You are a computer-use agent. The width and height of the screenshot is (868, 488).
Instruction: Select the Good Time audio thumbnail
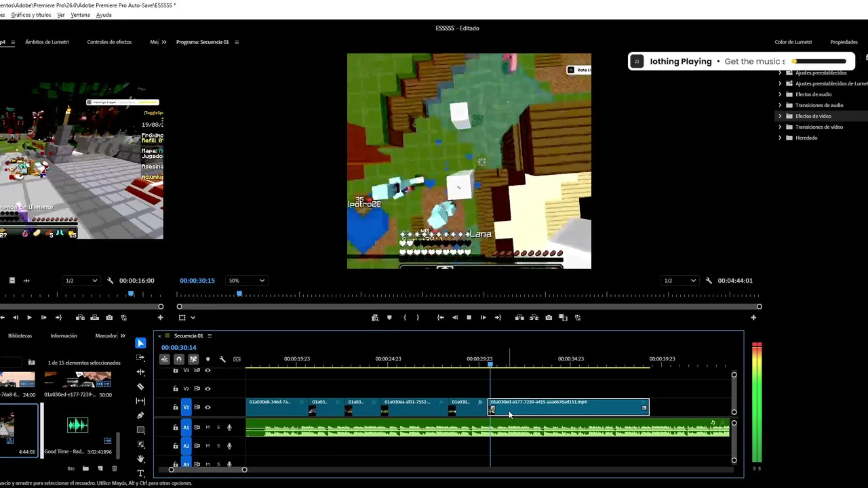point(77,425)
